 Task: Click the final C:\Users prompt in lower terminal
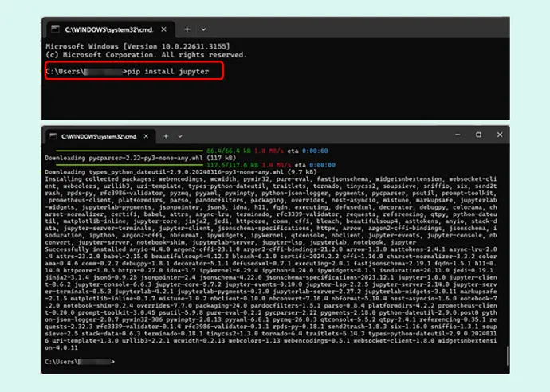coord(80,362)
